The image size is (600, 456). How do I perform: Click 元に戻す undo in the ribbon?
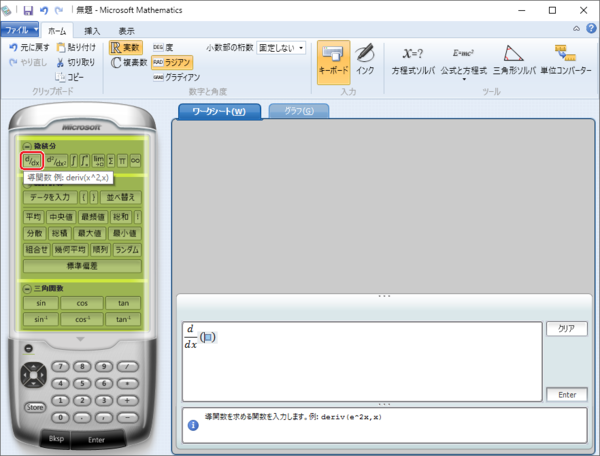29,47
